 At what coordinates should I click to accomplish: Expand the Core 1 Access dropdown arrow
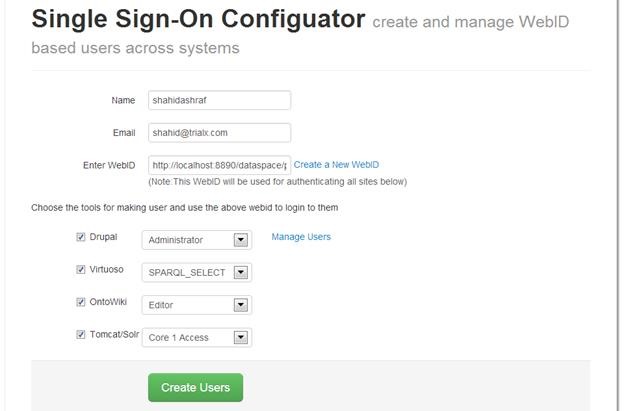pyautogui.click(x=241, y=338)
